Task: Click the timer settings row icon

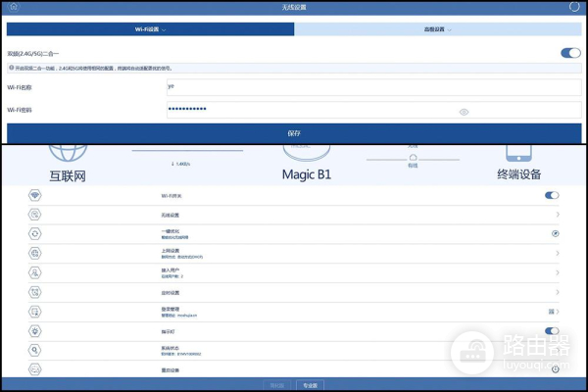Action: click(x=35, y=292)
